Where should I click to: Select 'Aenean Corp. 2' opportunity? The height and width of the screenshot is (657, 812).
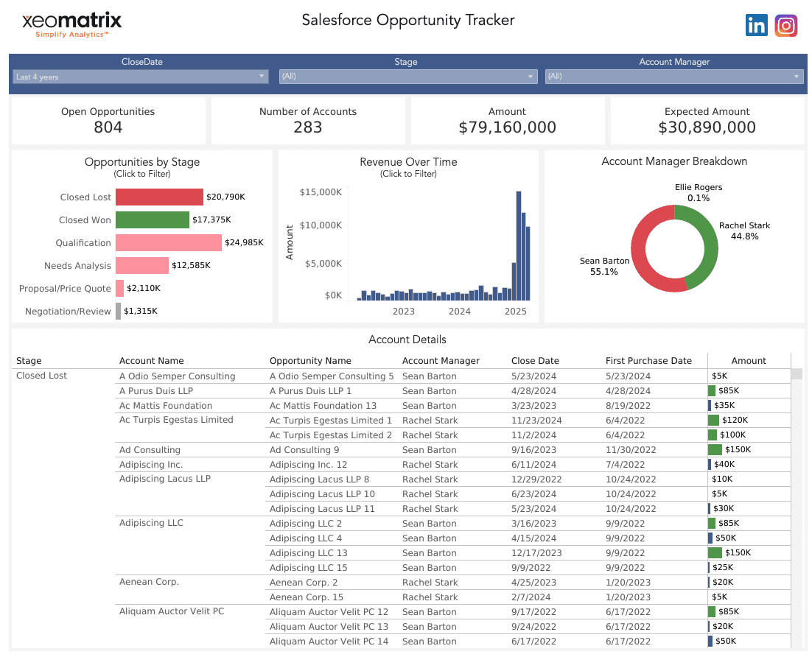pos(304,583)
